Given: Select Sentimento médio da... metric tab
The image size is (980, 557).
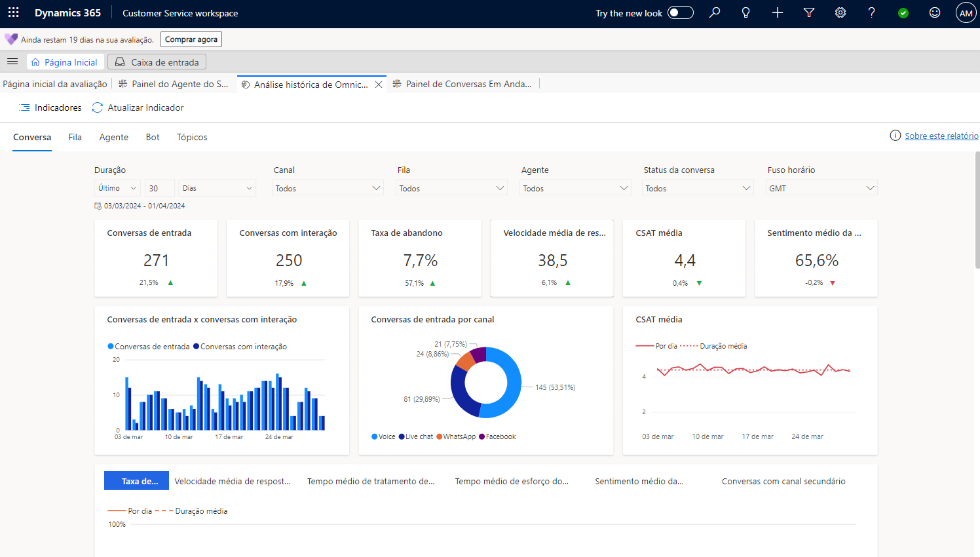Looking at the screenshot, I should pos(639,481).
